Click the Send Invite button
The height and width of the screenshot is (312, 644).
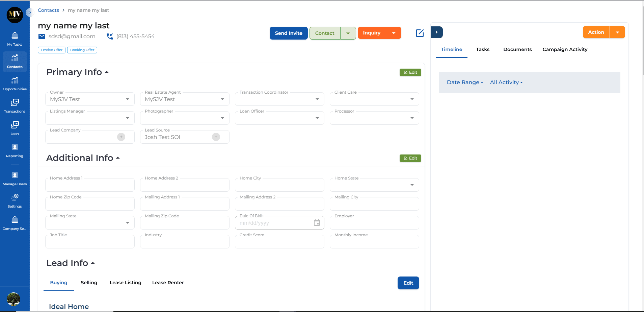[x=289, y=33]
